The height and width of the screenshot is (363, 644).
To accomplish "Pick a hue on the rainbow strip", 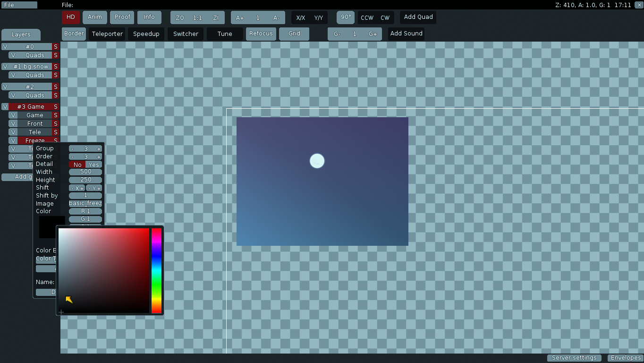I will pos(156,270).
